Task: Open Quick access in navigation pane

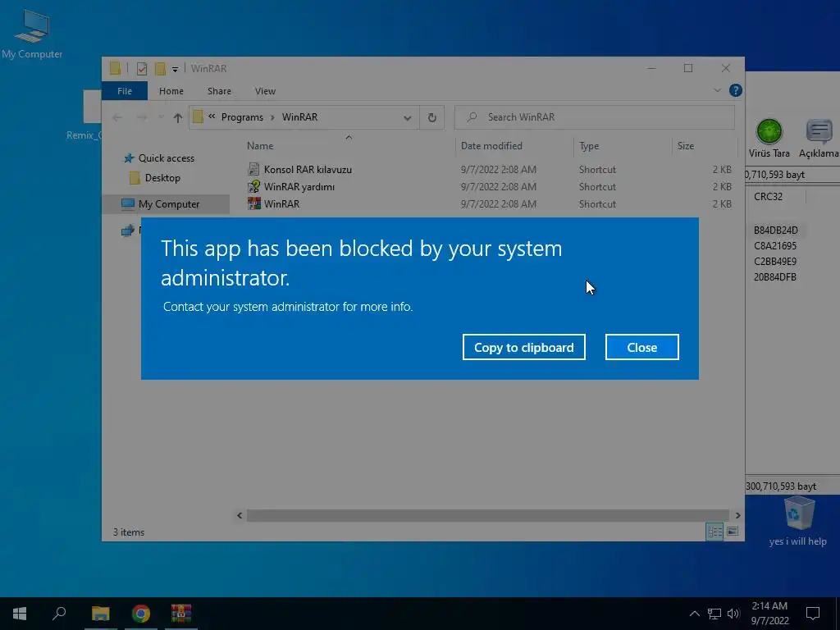Action: tap(166, 158)
